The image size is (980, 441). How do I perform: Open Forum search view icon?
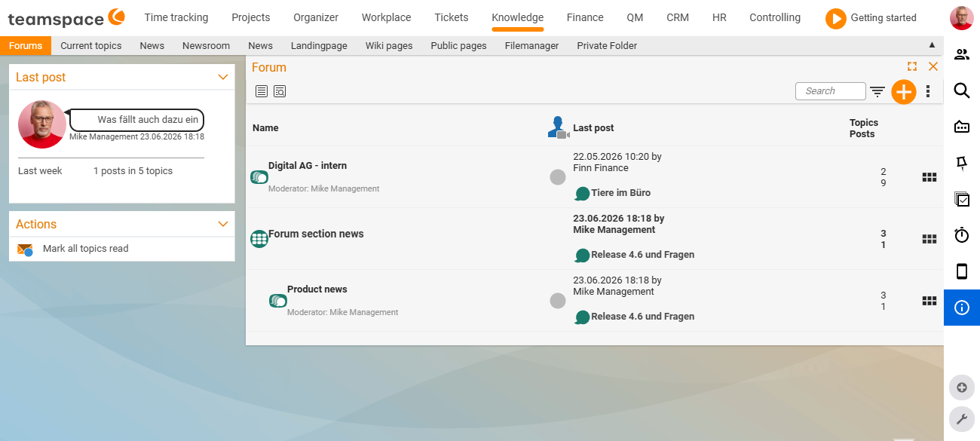[x=280, y=91]
